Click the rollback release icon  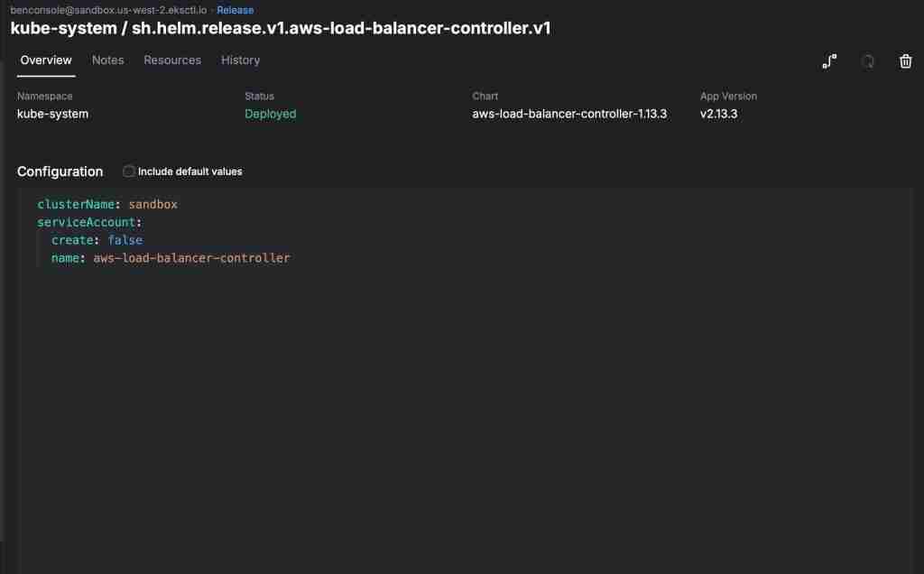click(x=867, y=61)
